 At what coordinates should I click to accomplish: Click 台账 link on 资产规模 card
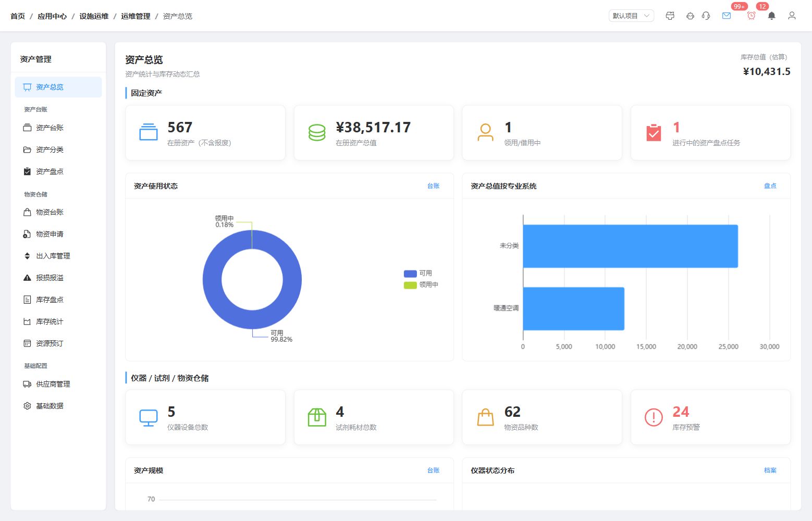coord(434,470)
